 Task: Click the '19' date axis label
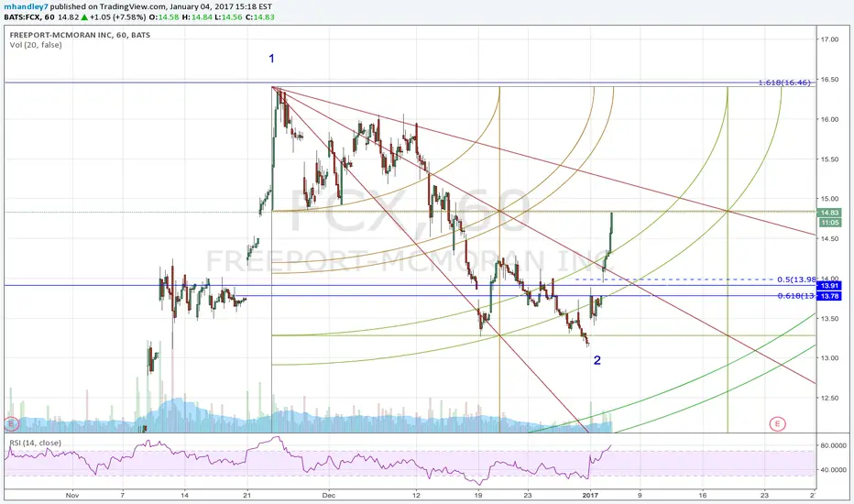[x=477, y=495]
